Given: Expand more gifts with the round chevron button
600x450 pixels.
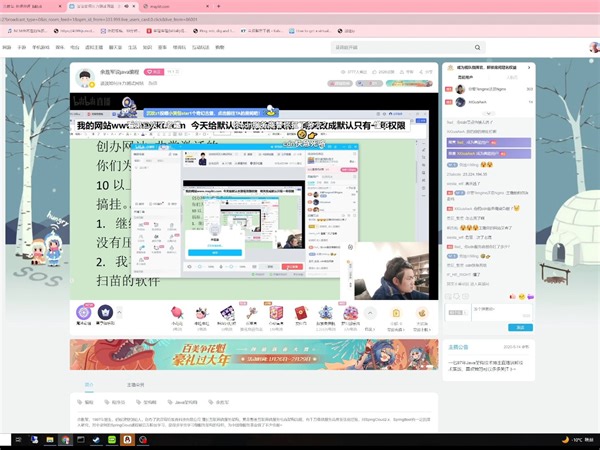Looking at the screenshot, I should tap(370, 313).
